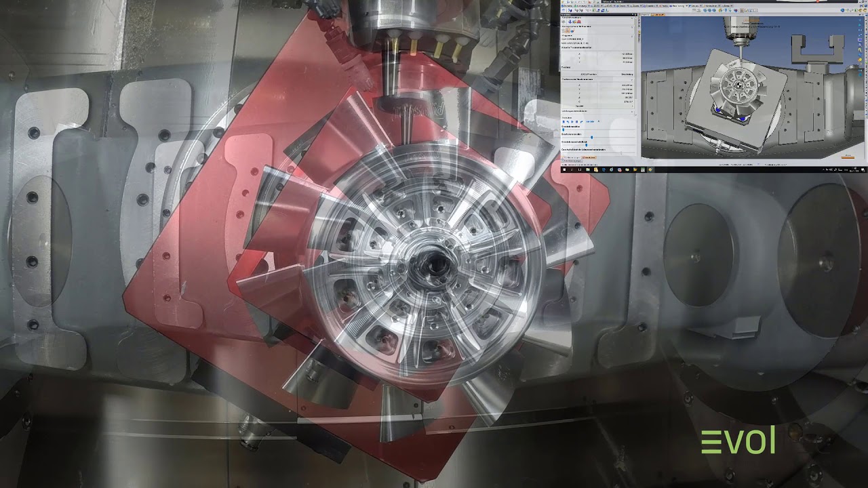The width and height of the screenshot is (868, 488).
Task: Show hidden system tray icons in taskbar
Action: click(x=823, y=170)
